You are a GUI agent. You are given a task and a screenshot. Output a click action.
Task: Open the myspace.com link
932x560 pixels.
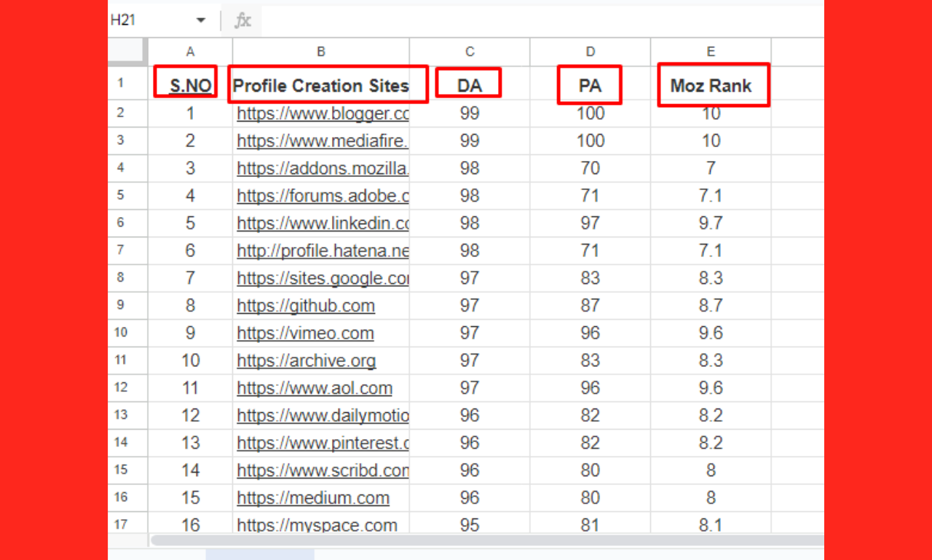click(317, 525)
